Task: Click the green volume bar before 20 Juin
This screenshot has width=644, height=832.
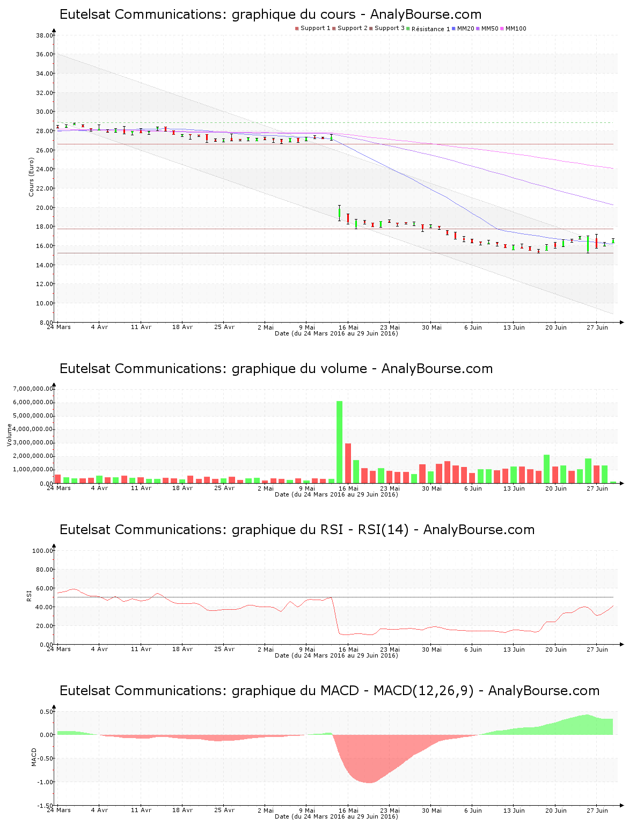Action: click(x=547, y=469)
